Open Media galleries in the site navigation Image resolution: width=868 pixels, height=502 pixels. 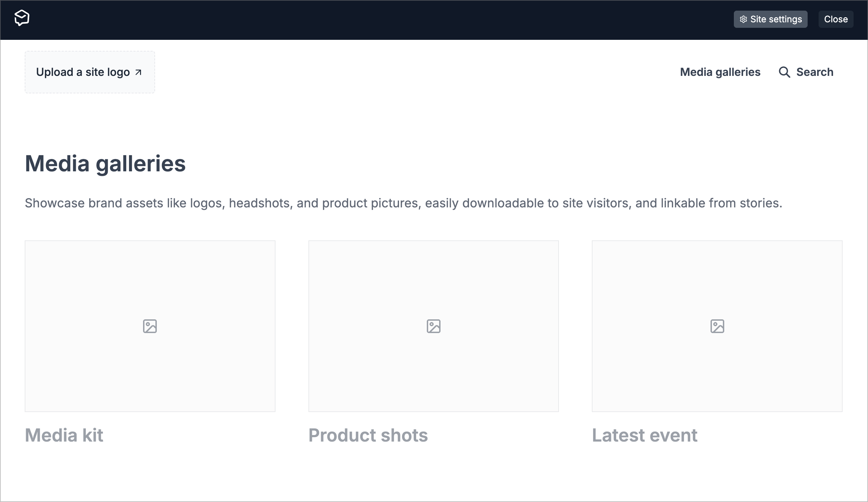[720, 72]
